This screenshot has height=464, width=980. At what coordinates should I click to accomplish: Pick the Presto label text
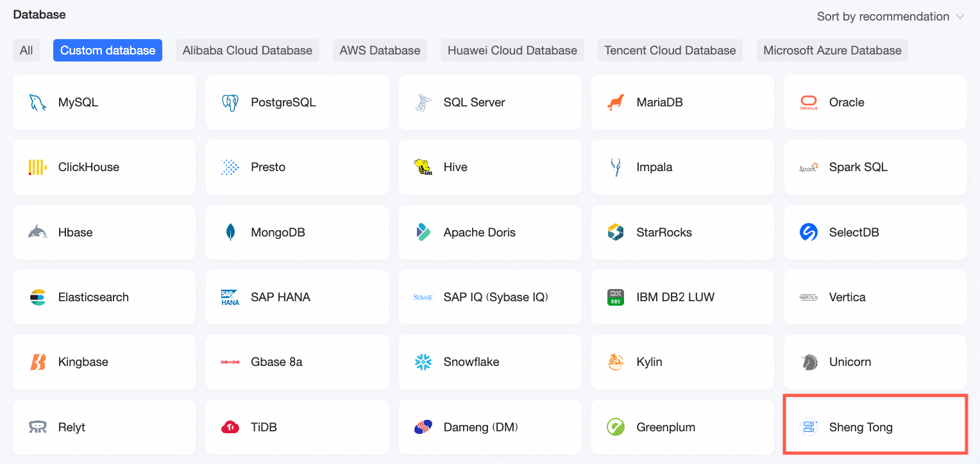(268, 167)
